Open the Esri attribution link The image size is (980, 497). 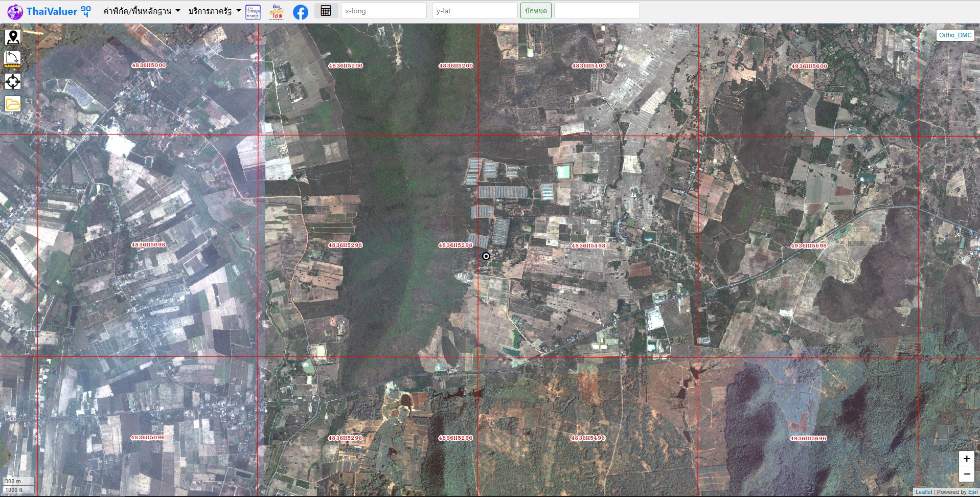click(x=973, y=492)
